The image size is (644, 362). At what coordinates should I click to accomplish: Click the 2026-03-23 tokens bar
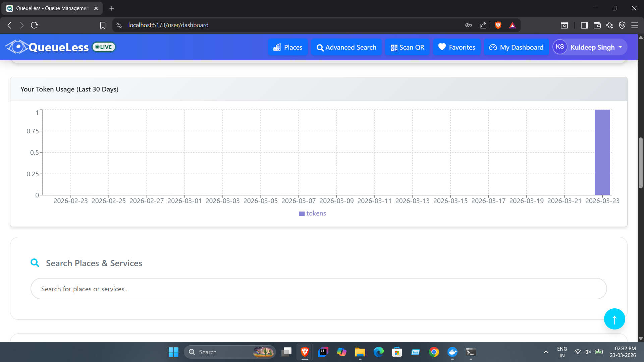tap(602, 152)
